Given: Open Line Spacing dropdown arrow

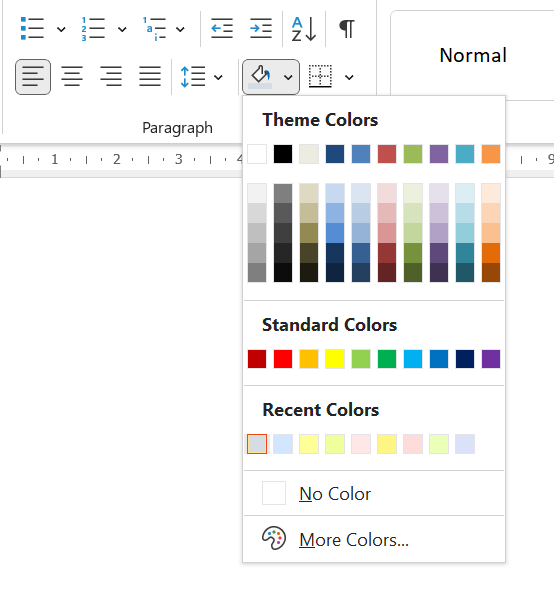Looking at the screenshot, I should (218, 78).
